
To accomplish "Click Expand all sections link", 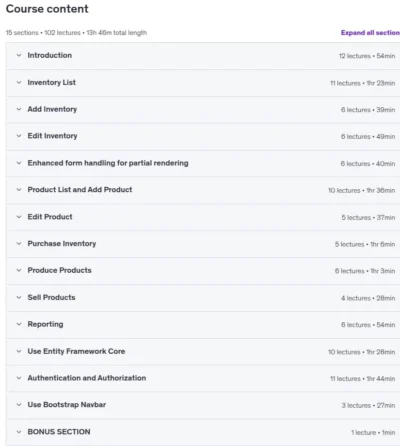I will pos(370,33).
